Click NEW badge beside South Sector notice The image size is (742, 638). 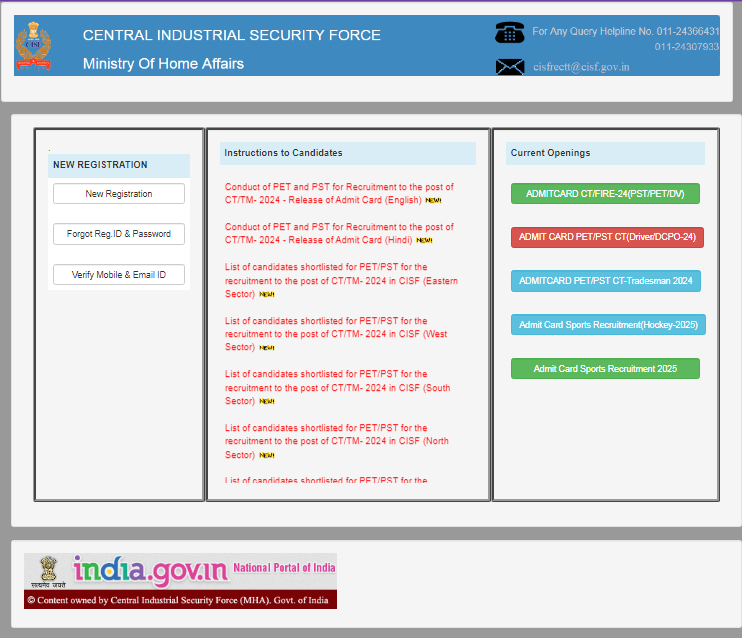[267, 401]
